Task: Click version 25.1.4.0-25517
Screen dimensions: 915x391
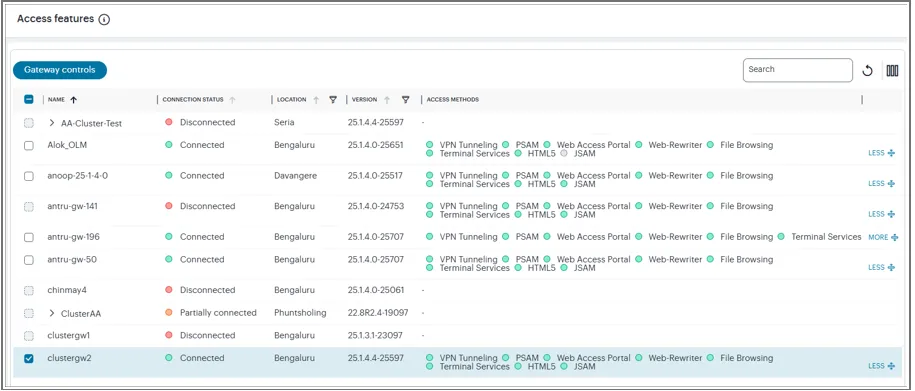Action: click(375, 176)
